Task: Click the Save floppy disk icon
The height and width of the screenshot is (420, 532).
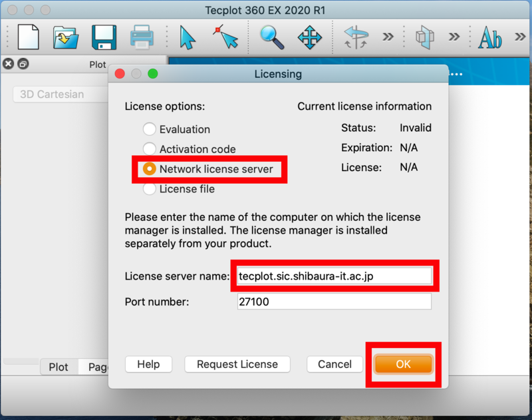Action: pos(104,37)
